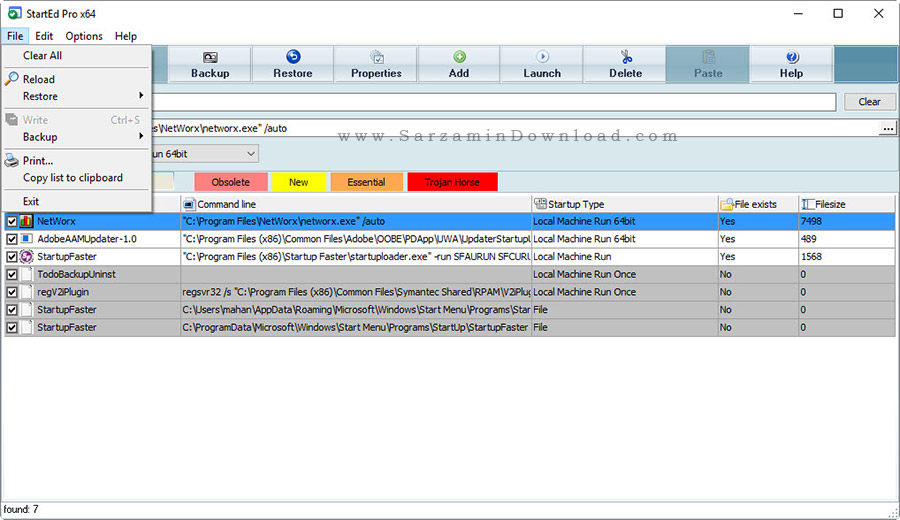Viewport: 900px width, 520px height.
Task: Uncheck the AdobeAAMUpdater-1.0 entry
Action: tap(11, 239)
